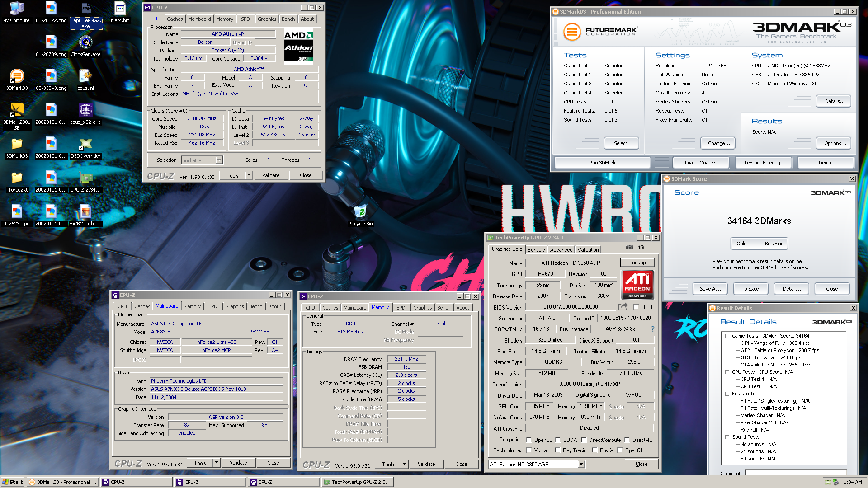Select the nforce2xt folder icon

pyautogui.click(x=17, y=182)
